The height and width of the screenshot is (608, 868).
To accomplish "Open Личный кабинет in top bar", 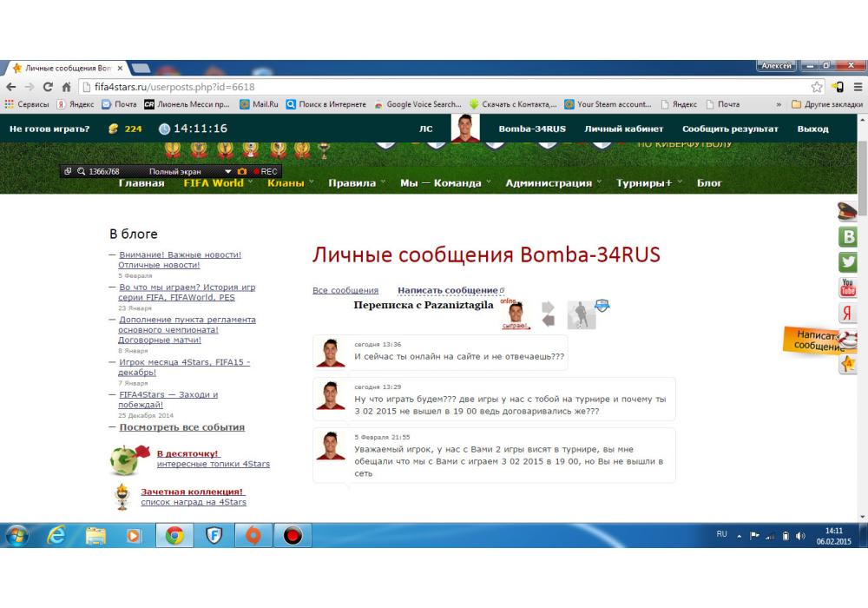I will (624, 129).
